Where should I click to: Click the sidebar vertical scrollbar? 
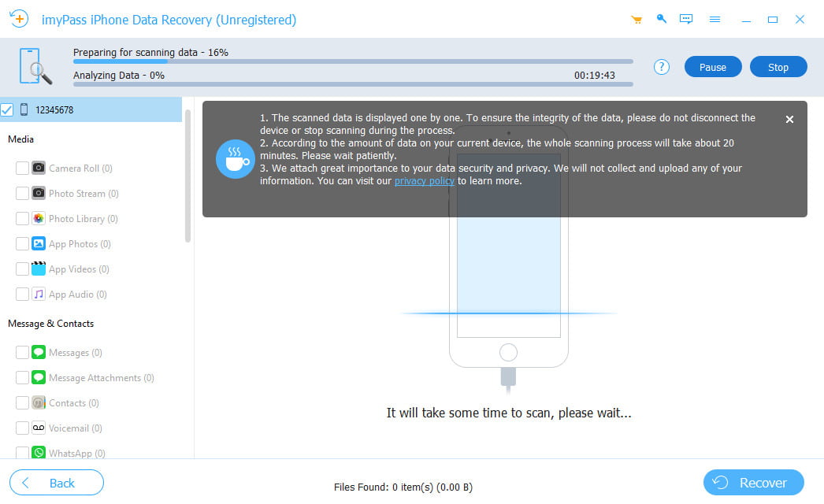pyautogui.click(x=187, y=176)
